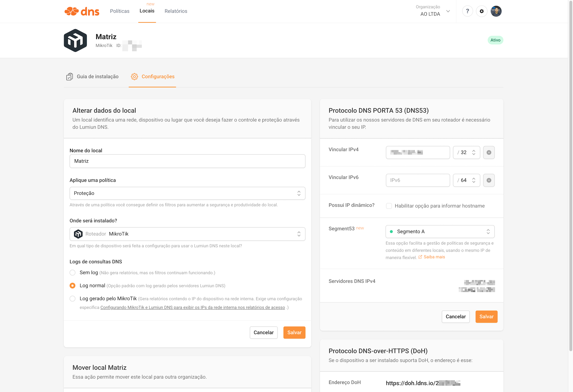Go to the Políticas menu
This screenshot has width=573, height=392.
click(x=119, y=11)
